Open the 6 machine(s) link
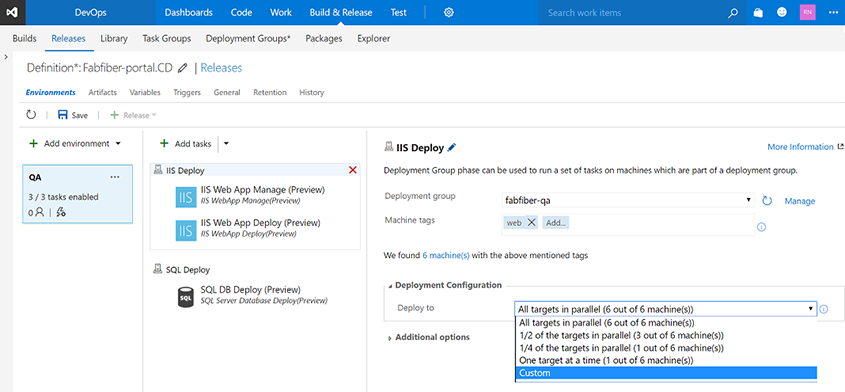845x392 pixels. click(446, 255)
